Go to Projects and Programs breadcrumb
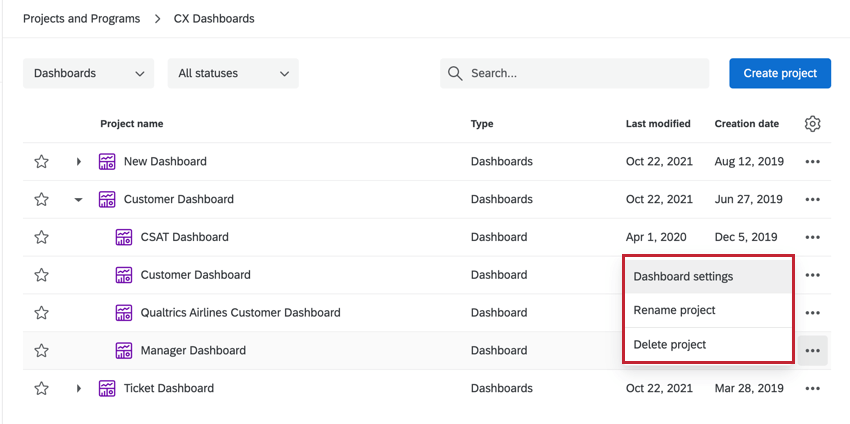850x424 pixels. (x=81, y=19)
